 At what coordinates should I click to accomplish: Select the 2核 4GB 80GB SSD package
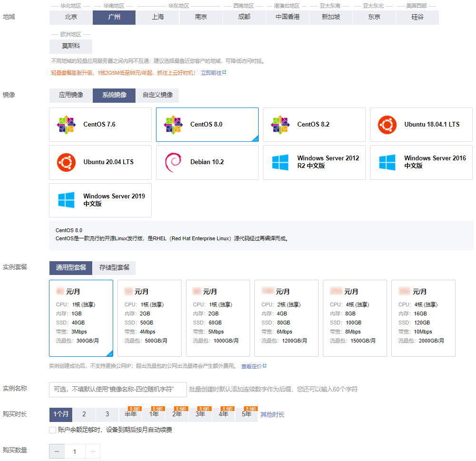pyautogui.click(x=286, y=318)
